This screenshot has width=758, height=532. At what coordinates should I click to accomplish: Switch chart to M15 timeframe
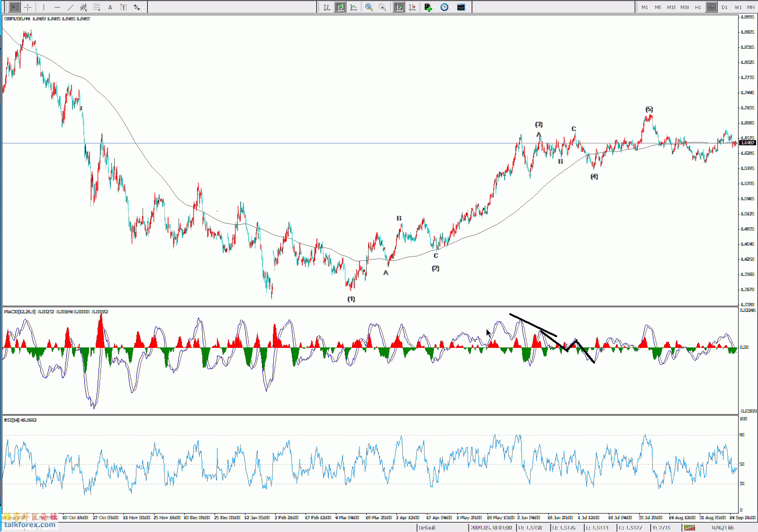[x=671, y=7]
